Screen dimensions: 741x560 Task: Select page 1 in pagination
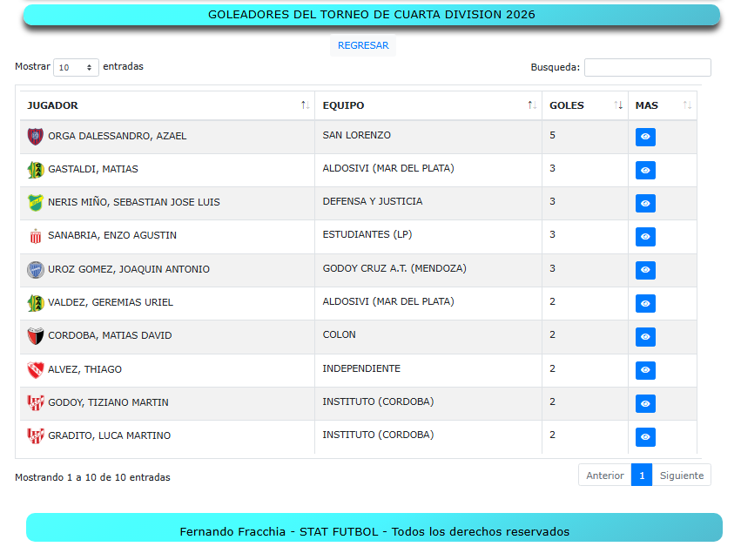642,476
